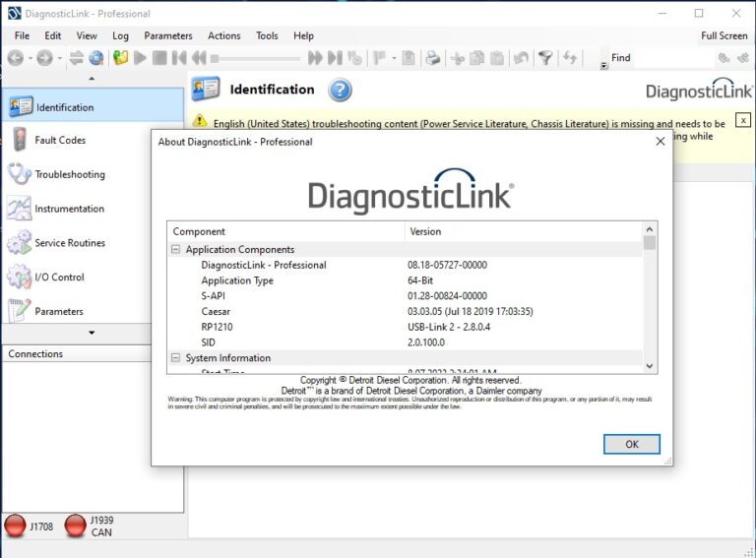Open the Forward history dropdown arrow

(x=60, y=59)
